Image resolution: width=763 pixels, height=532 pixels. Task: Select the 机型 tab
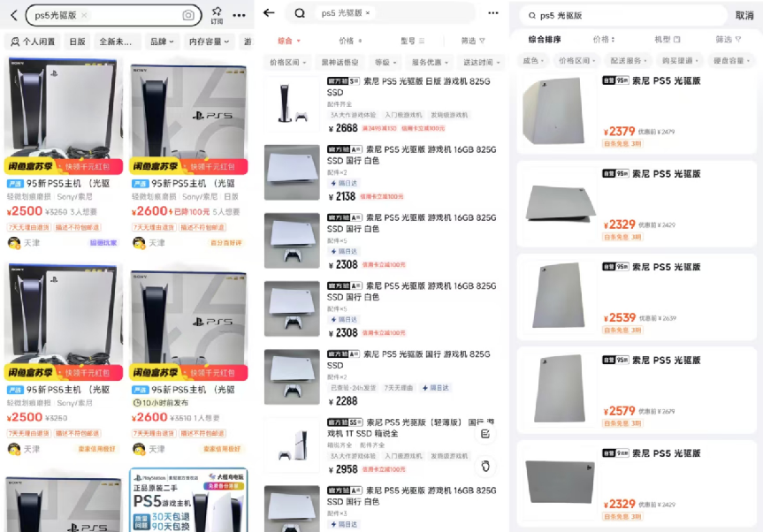(667, 40)
